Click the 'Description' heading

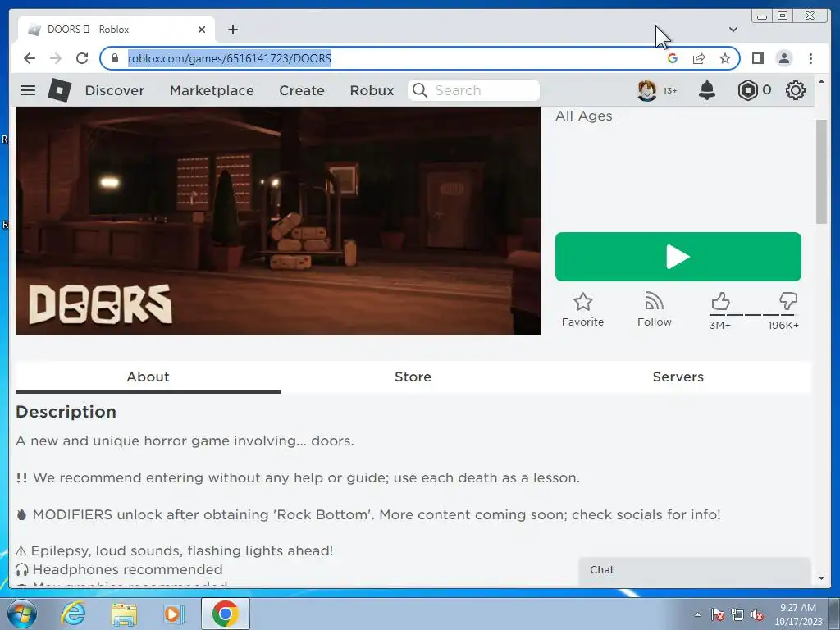[x=66, y=412]
